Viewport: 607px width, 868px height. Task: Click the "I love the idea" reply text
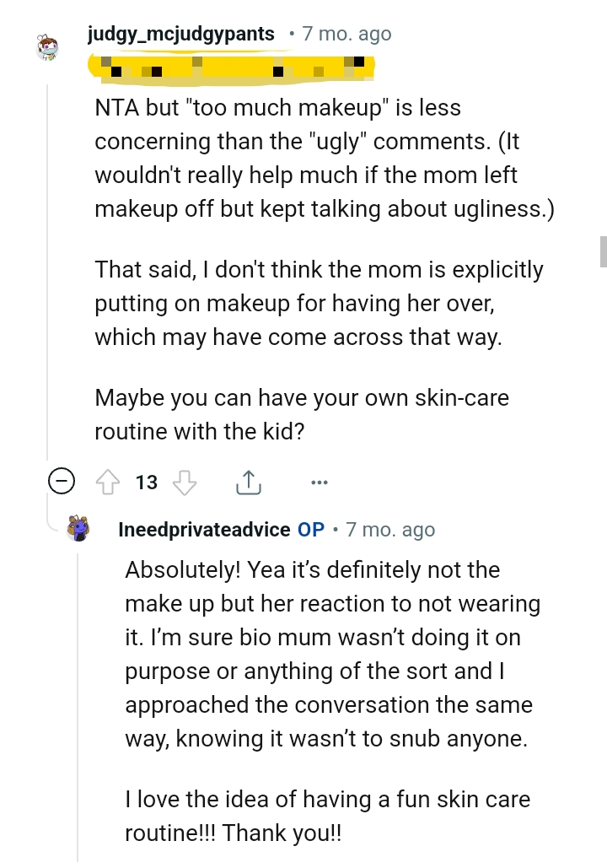tap(327, 816)
